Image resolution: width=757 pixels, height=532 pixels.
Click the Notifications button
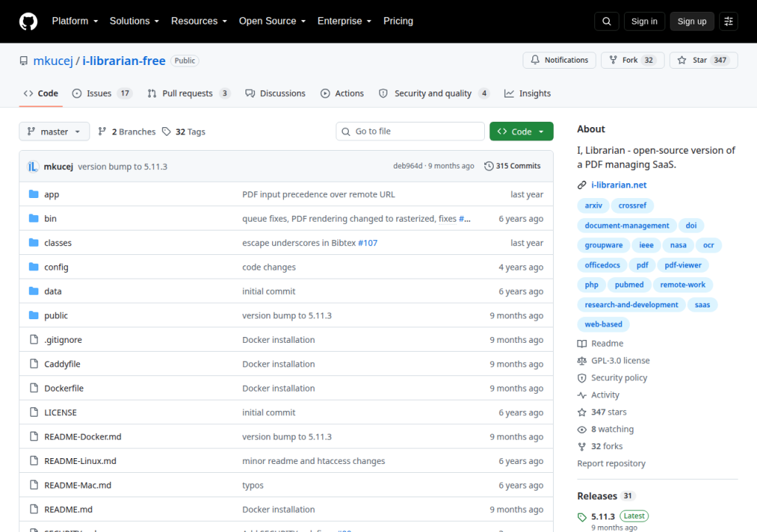[559, 60]
